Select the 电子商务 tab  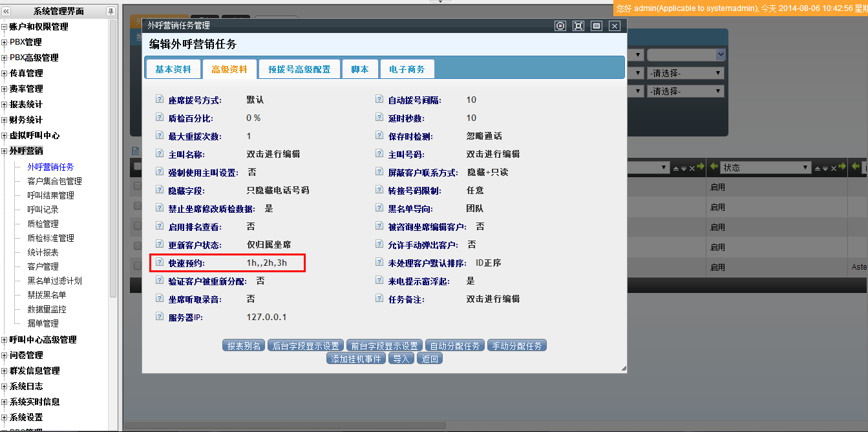(407, 69)
